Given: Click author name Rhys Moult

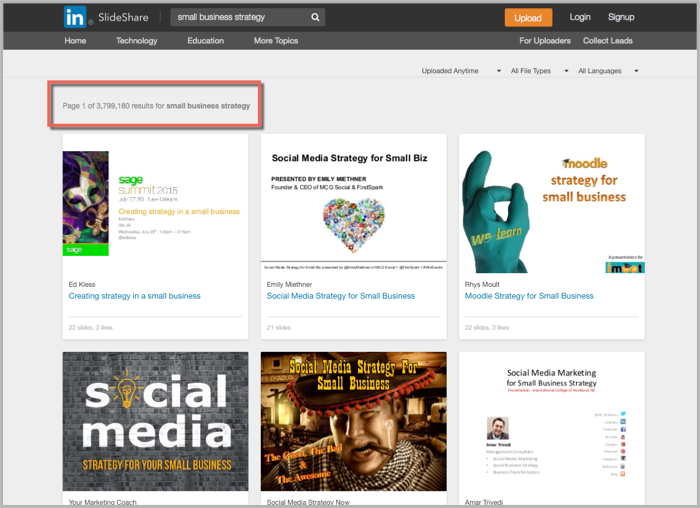Looking at the screenshot, I should 482,284.
